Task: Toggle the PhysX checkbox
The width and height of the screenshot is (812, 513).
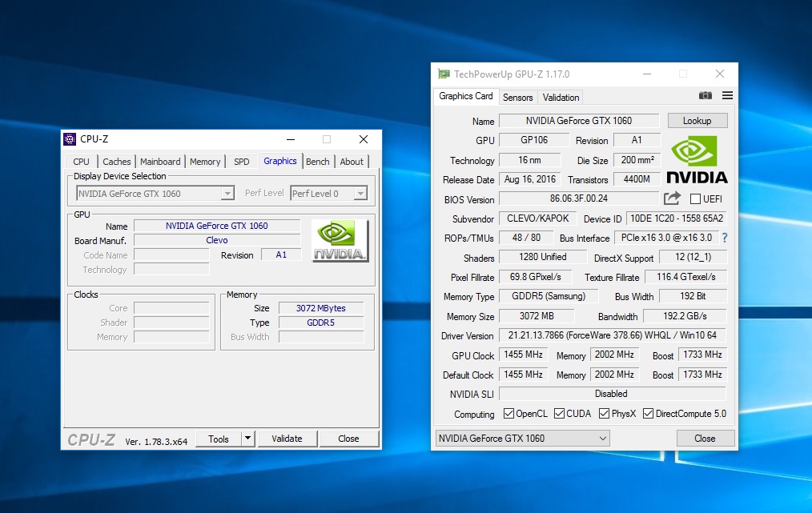Action: click(604, 413)
